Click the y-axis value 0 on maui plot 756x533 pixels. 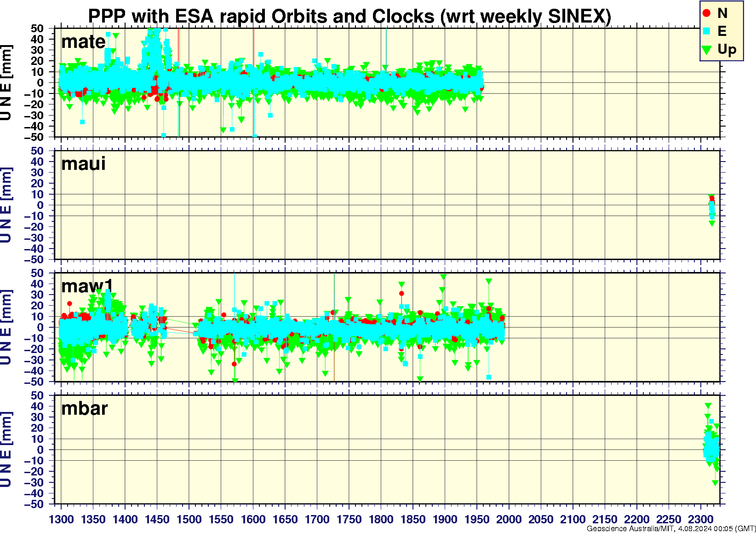[x=40, y=205]
